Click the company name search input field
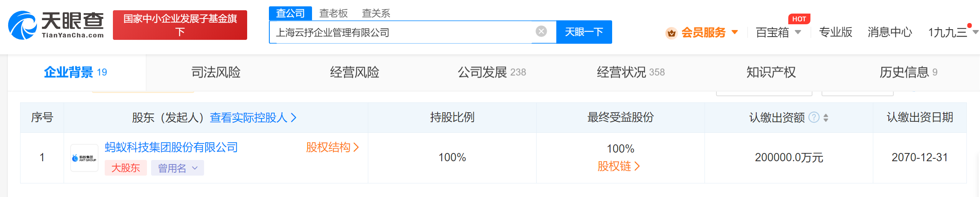Screen dimensions: 980x197 [x=402, y=32]
